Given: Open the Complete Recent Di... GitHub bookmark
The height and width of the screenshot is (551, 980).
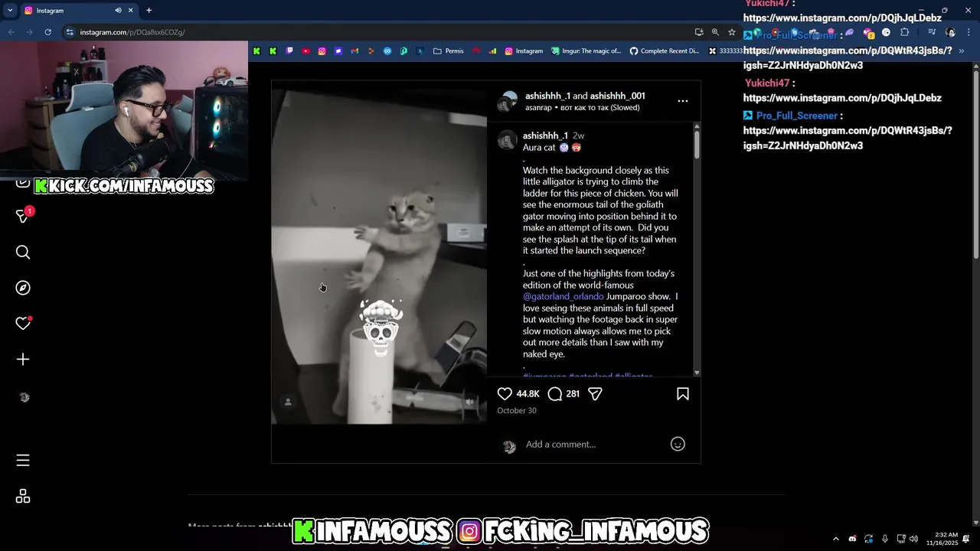Looking at the screenshot, I should point(665,51).
